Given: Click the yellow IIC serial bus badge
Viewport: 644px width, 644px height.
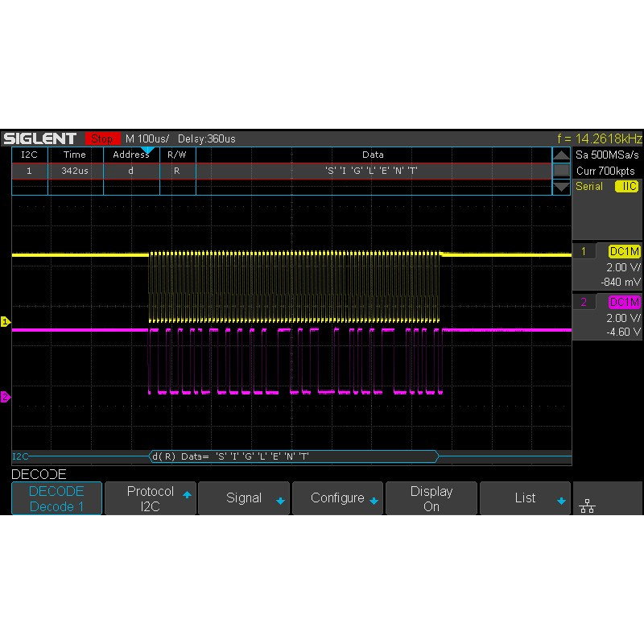Looking at the screenshot, I should click(625, 187).
